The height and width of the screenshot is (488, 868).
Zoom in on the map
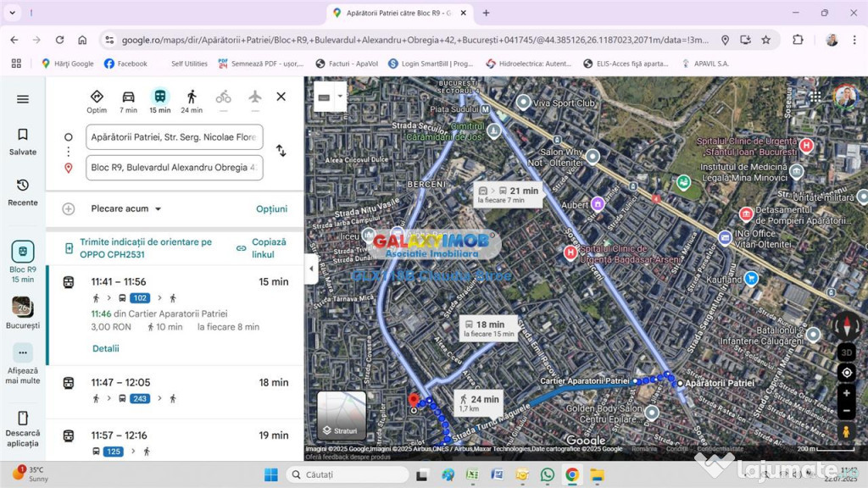[847, 393]
